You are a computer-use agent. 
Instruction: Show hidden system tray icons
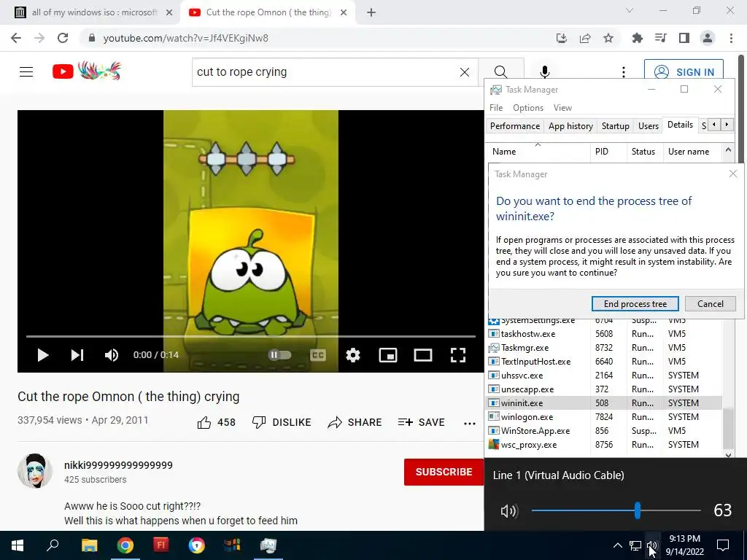(617, 545)
